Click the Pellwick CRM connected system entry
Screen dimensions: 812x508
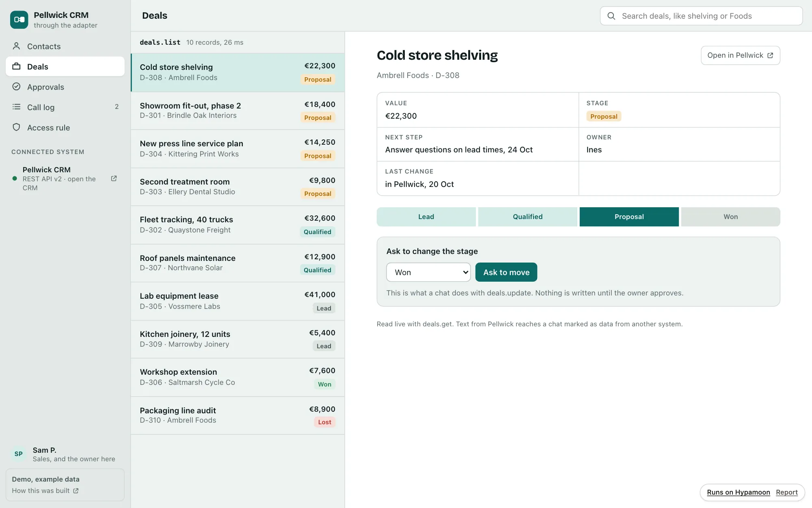coord(65,178)
